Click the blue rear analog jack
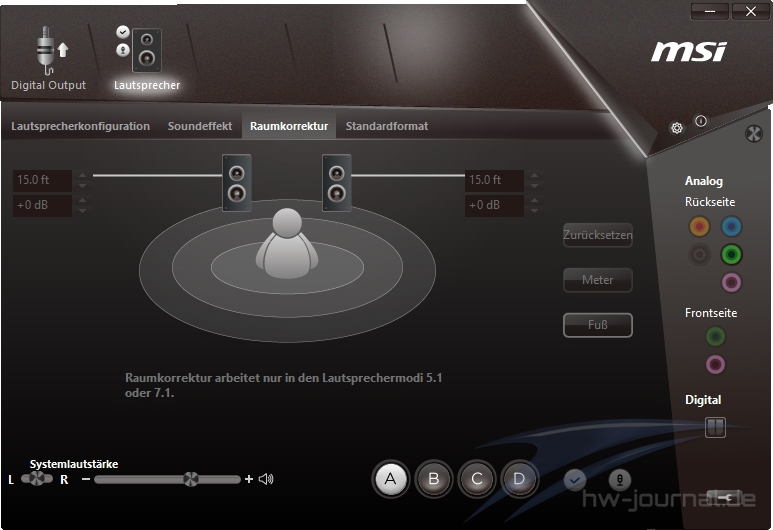This screenshot has height=530, width=773. coord(732,227)
